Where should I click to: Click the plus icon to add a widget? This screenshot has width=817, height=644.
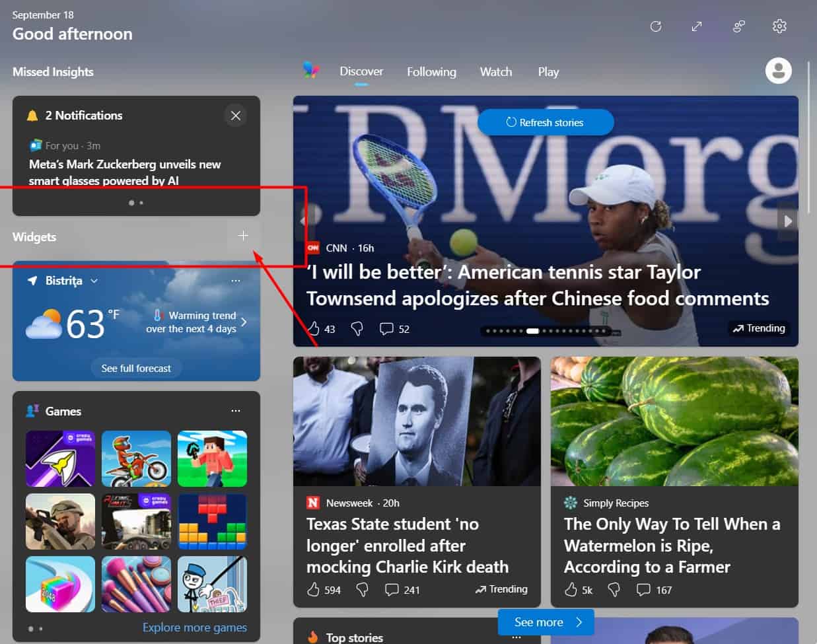(243, 235)
